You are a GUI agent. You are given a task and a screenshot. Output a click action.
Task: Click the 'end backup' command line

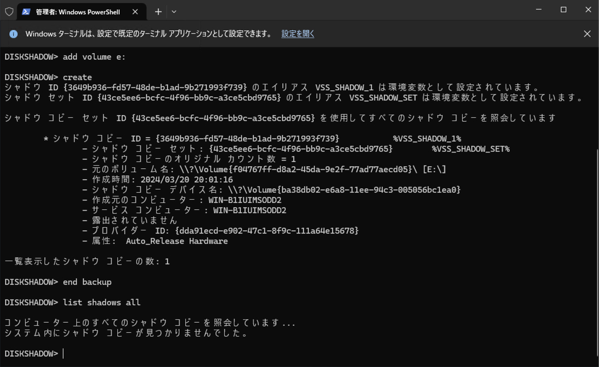click(58, 282)
